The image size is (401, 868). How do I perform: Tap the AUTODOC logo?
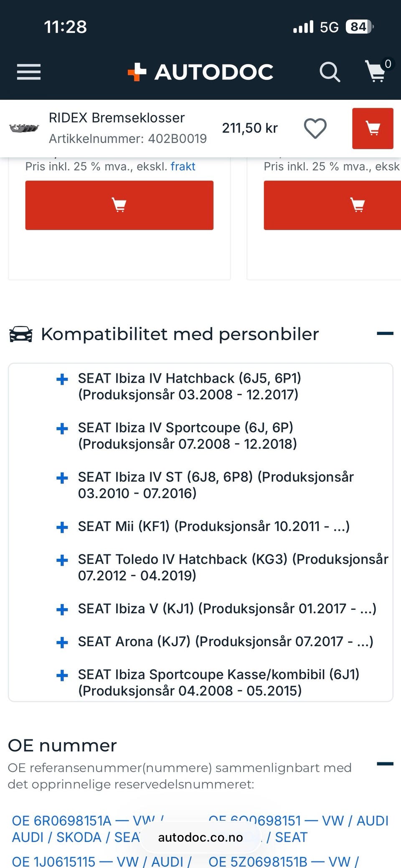coord(200,72)
